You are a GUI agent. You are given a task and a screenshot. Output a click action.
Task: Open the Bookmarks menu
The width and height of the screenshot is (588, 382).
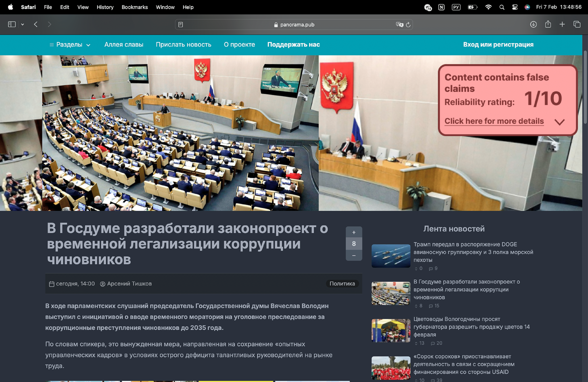click(135, 7)
